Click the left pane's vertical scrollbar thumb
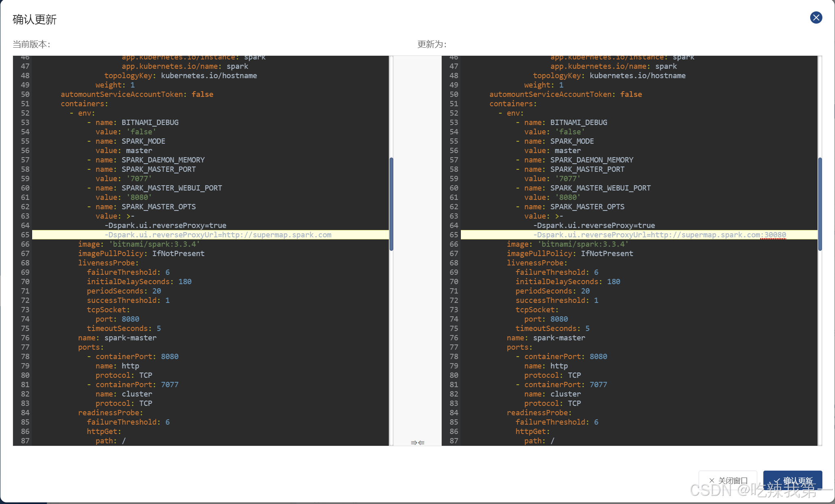 point(391,204)
